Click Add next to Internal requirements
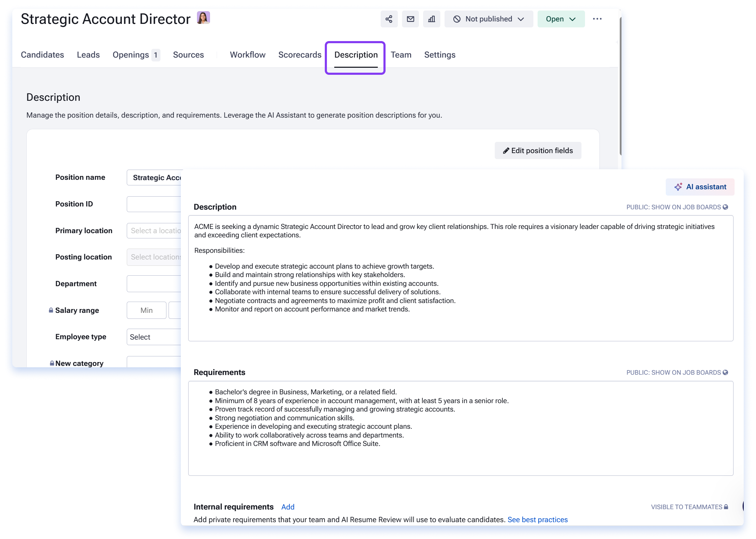Viewport: 756px width, 539px height. coord(288,507)
